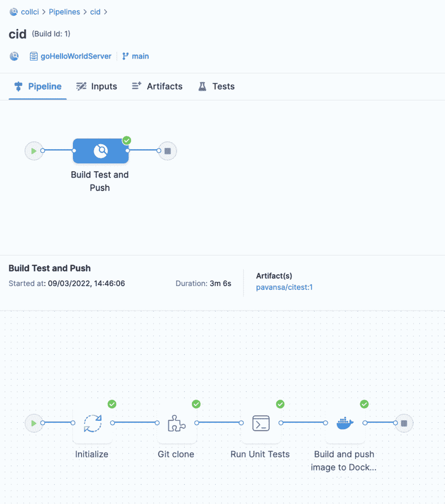Open the pavansa/citest:1 artifact link

tap(284, 287)
